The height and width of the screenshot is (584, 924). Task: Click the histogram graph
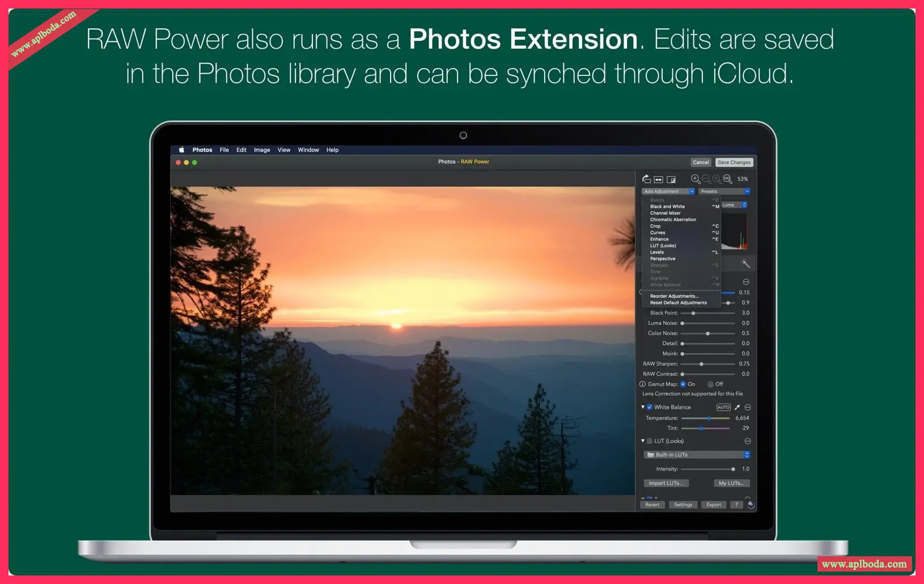734,231
